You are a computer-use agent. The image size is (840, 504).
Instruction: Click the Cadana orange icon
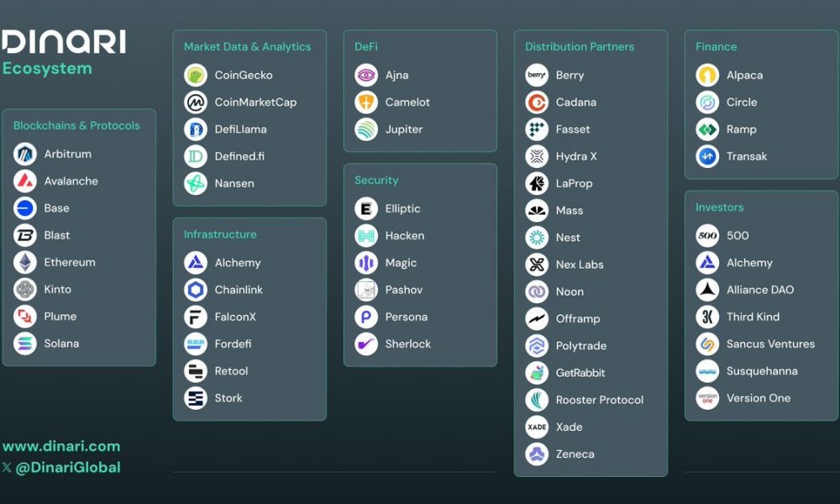pos(537,102)
